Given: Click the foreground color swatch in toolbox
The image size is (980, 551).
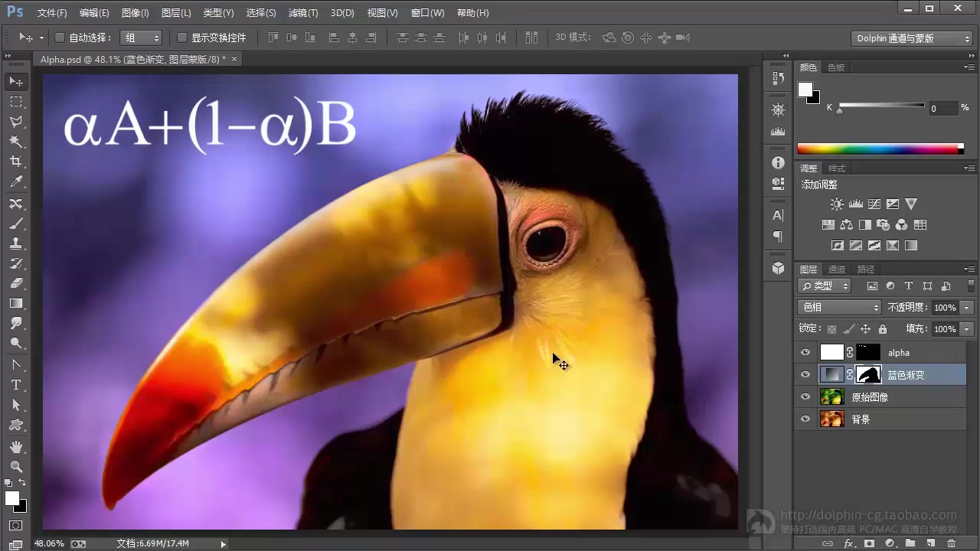Looking at the screenshot, I should pos(11,498).
